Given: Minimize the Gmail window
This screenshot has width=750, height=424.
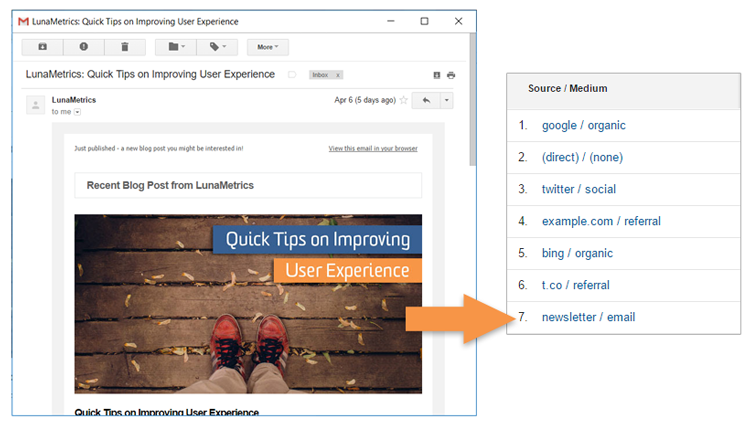Looking at the screenshot, I should point(391,21).
